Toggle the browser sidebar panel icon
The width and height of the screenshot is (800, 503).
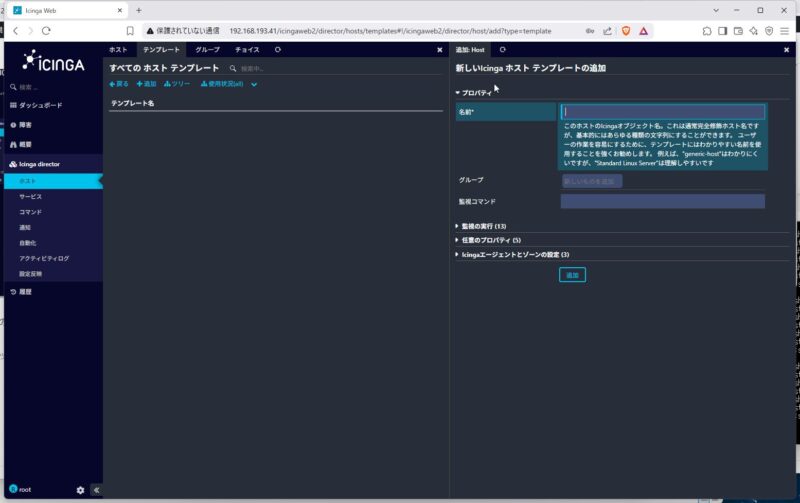tap(722, 31)
